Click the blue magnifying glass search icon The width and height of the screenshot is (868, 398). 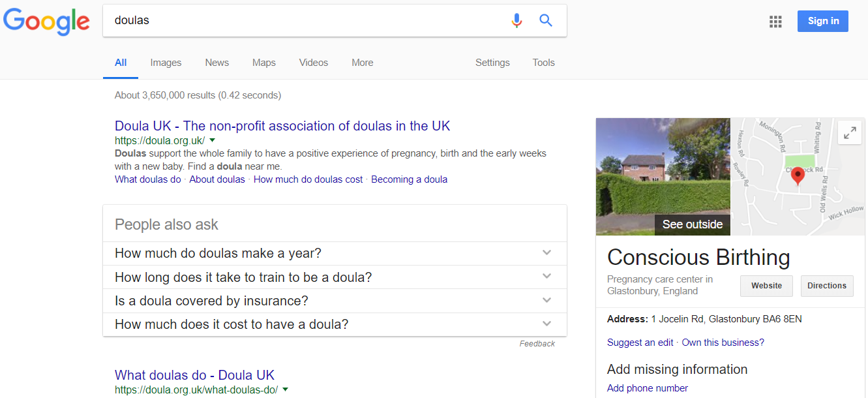[546, 21]
